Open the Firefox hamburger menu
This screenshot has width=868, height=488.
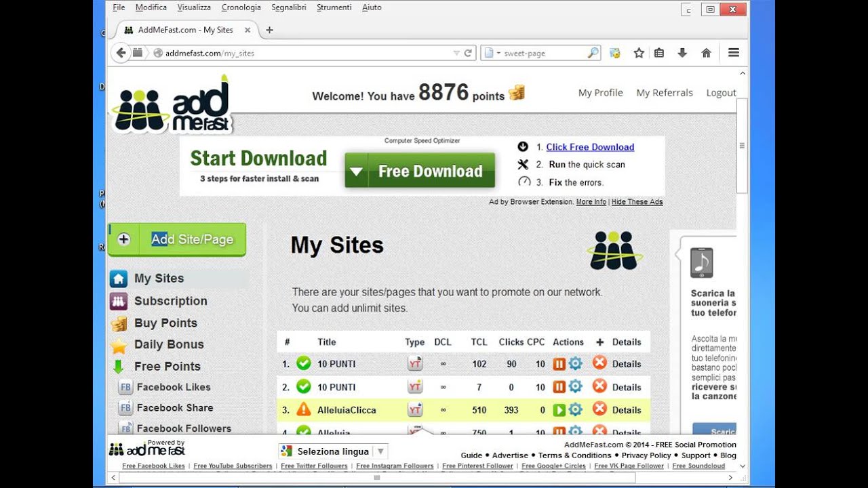(734, 53)
